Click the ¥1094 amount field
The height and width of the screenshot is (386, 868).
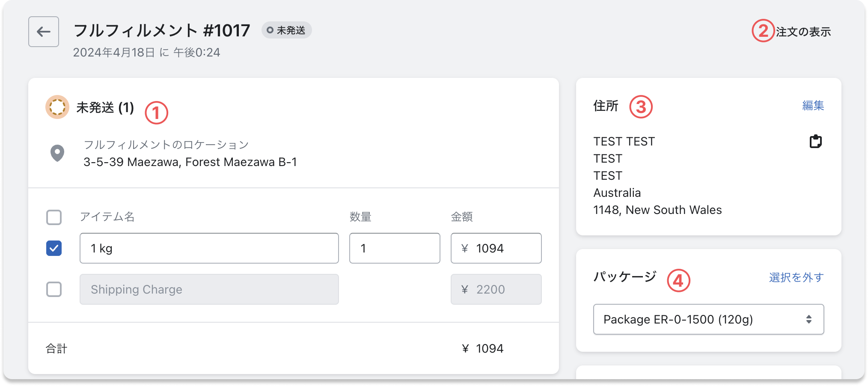pos(496,248)
